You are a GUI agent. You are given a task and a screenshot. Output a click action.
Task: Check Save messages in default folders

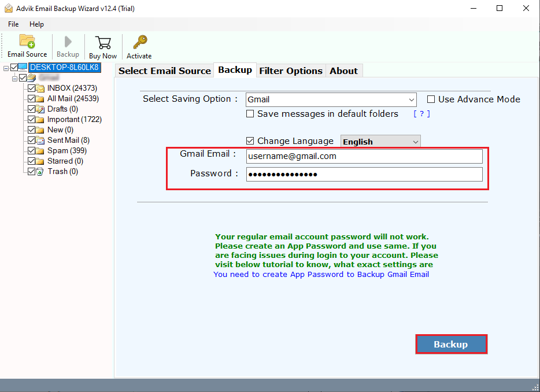tap(250, 114)
